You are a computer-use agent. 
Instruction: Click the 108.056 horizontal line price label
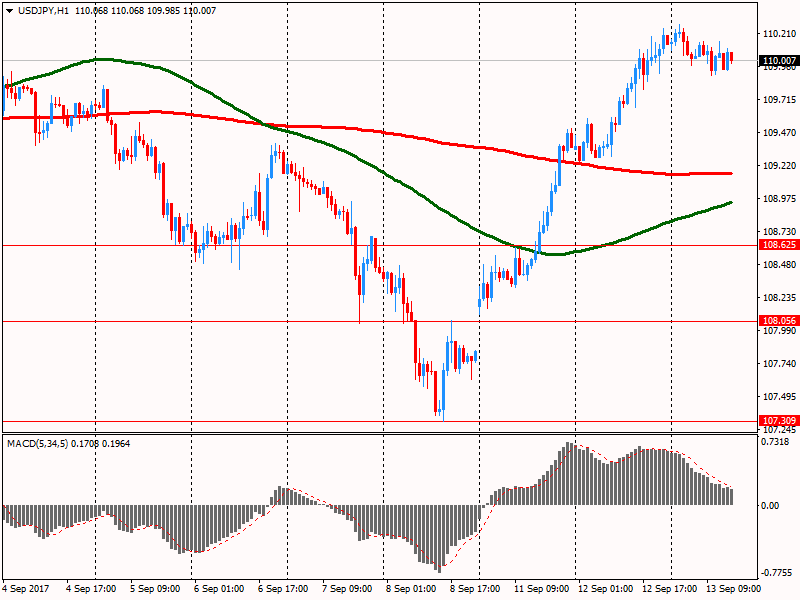click(779, 321)
